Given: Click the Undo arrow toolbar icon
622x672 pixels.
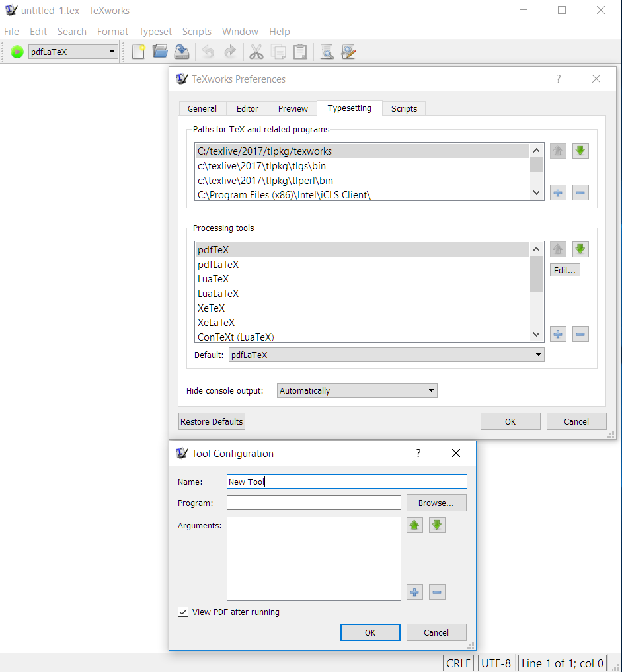Looking at the screenshot, I should 208,52.
